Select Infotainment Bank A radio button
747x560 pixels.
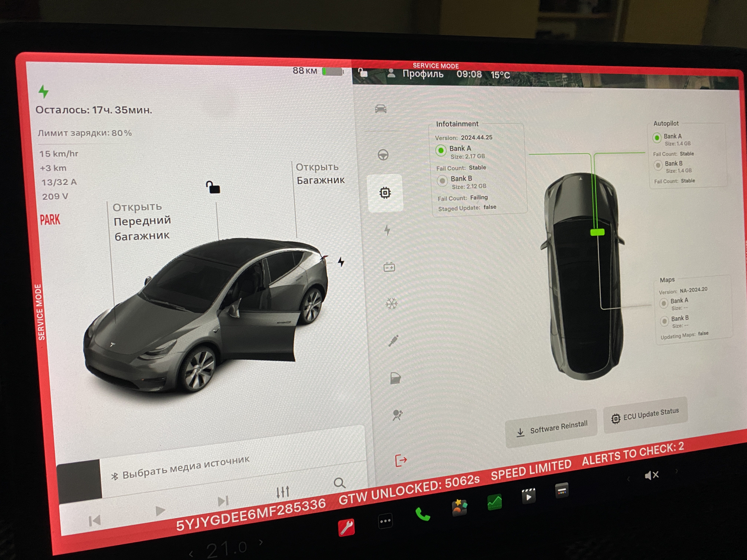click(x=441, y=151)
